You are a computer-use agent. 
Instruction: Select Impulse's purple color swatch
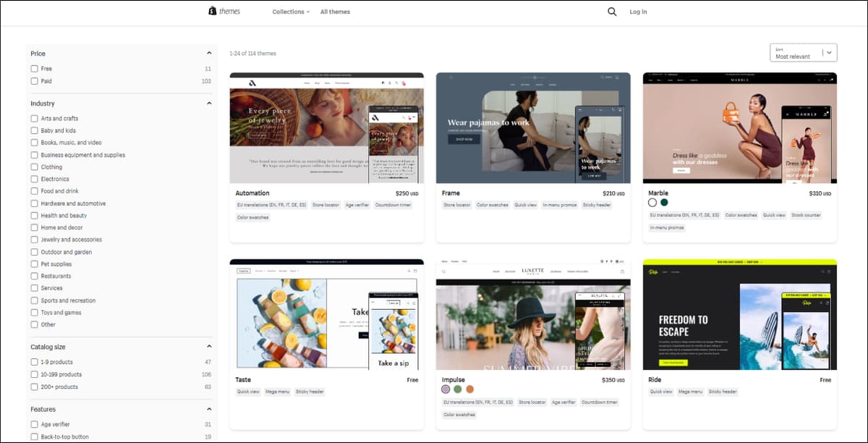(x=446, y=389)
